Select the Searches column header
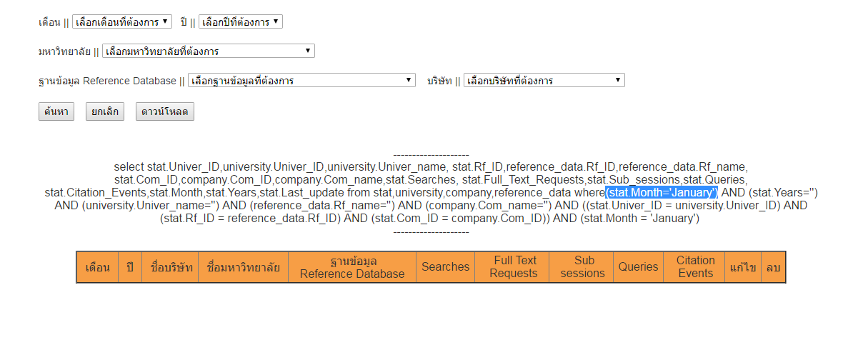868x345 pixels. tap(445, 267)
